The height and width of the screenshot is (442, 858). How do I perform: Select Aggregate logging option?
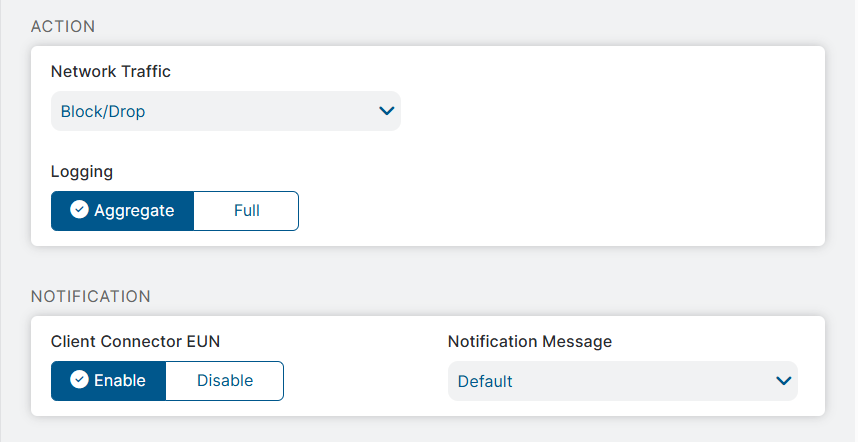[x=122, y=211]
